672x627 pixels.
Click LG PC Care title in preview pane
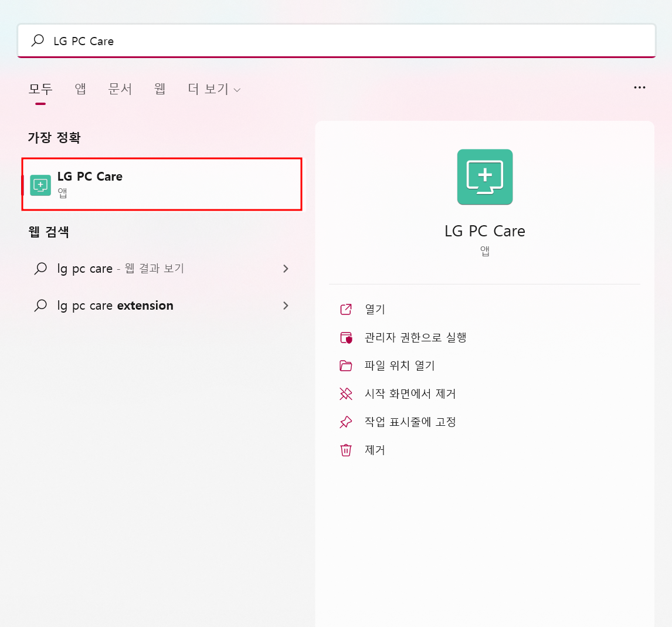click(485, 231)
